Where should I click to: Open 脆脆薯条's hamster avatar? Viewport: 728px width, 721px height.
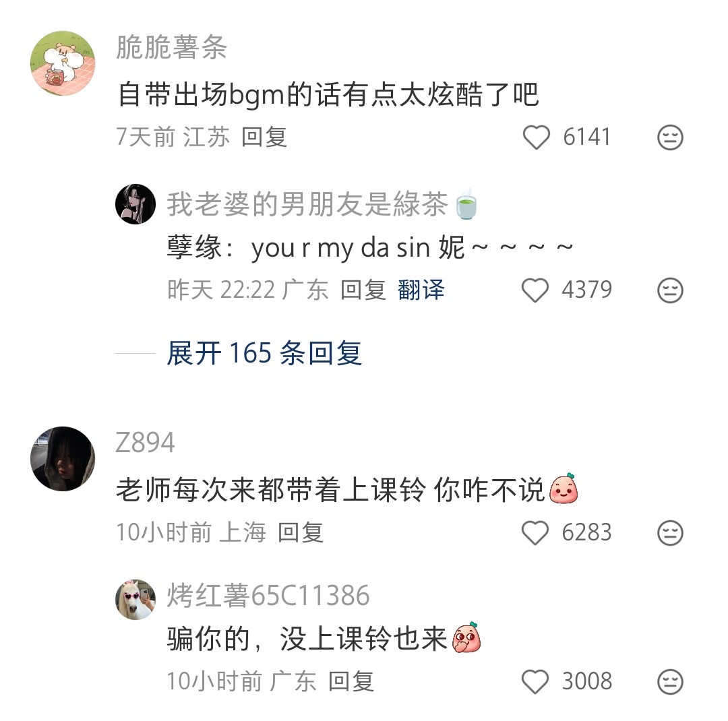[x=63, y=63]
